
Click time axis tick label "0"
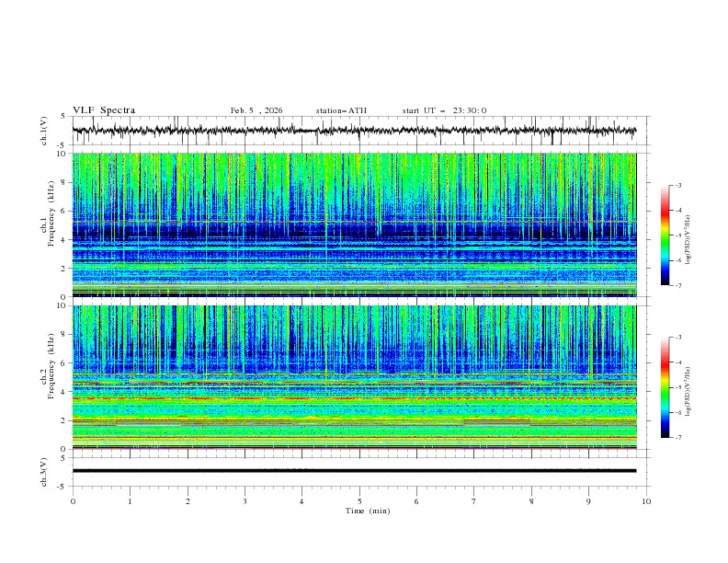pos(73,501)
